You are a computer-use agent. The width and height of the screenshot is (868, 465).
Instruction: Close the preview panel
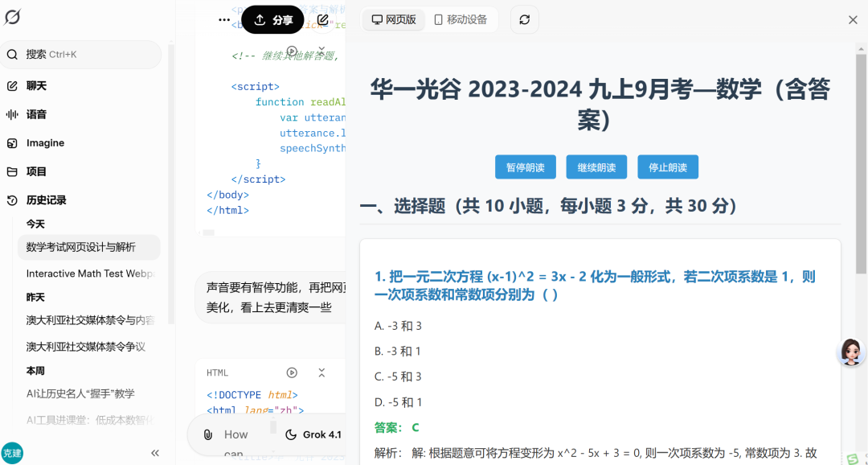click(x=853, y=20)
